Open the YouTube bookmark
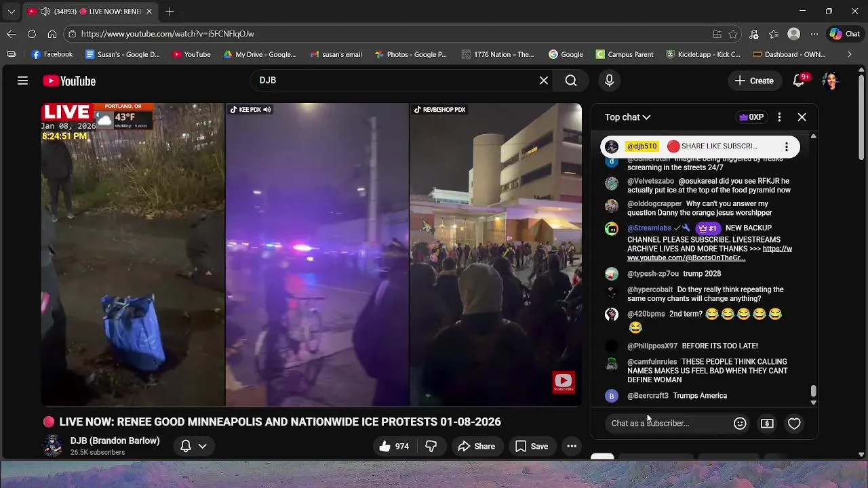The width and height of the screenshot is (868, 488). click(191, 54)
